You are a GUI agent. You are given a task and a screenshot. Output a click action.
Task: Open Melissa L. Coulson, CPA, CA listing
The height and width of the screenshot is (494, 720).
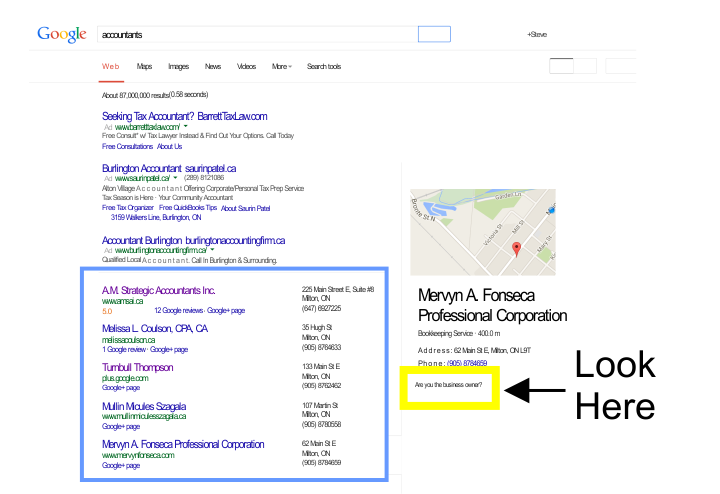click(155, 329)
